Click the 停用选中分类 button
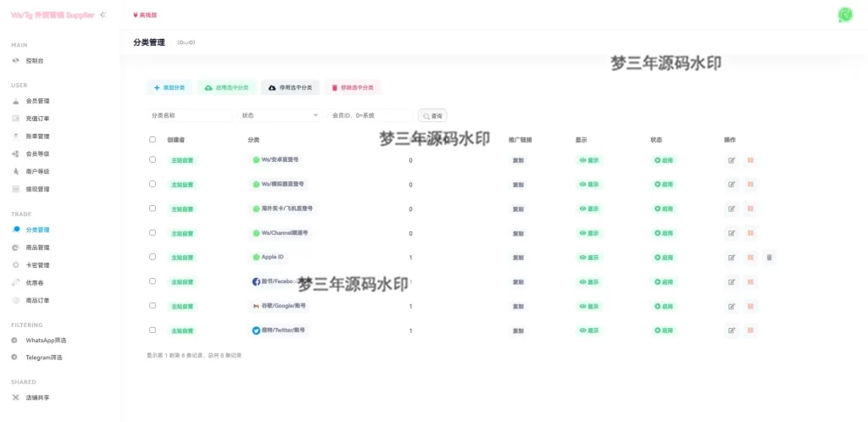The width and height of the screenshot is (868, 422). (x=291, y=87)
